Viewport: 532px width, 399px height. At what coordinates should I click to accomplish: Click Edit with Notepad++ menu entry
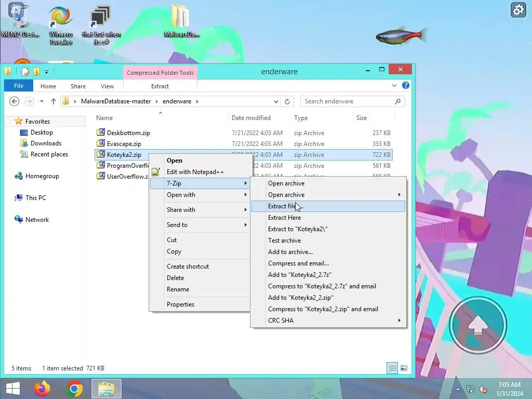pyautogui.click(x=200, y=172)
